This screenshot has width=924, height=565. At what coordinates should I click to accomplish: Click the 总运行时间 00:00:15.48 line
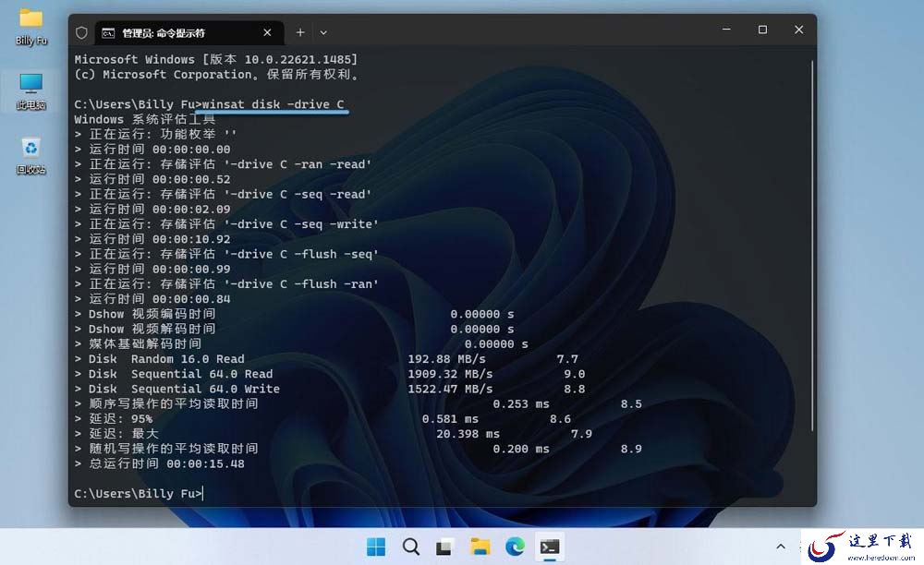pyautogui.click(x=160, y=463)
